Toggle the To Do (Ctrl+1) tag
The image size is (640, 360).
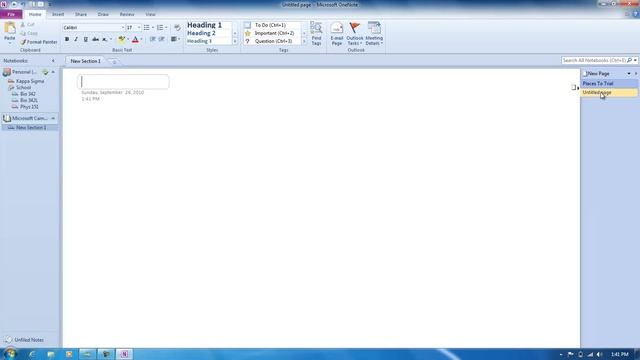point(270,25)
